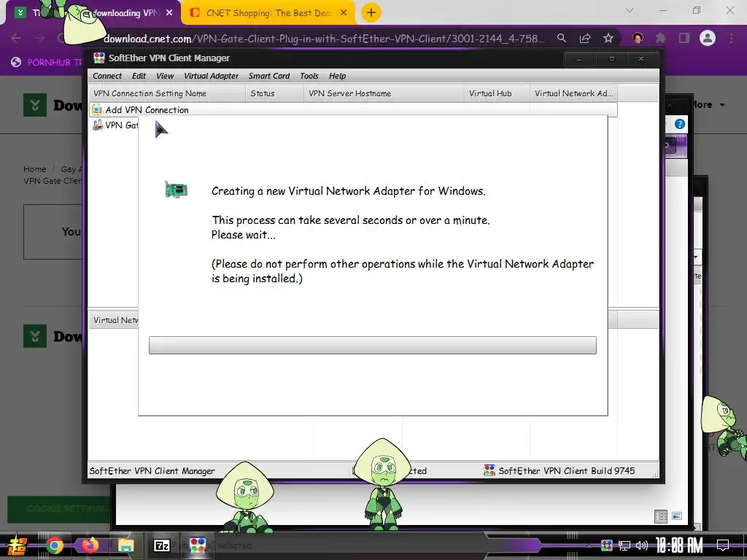Toggle Chrome side panel

(684, 38)
